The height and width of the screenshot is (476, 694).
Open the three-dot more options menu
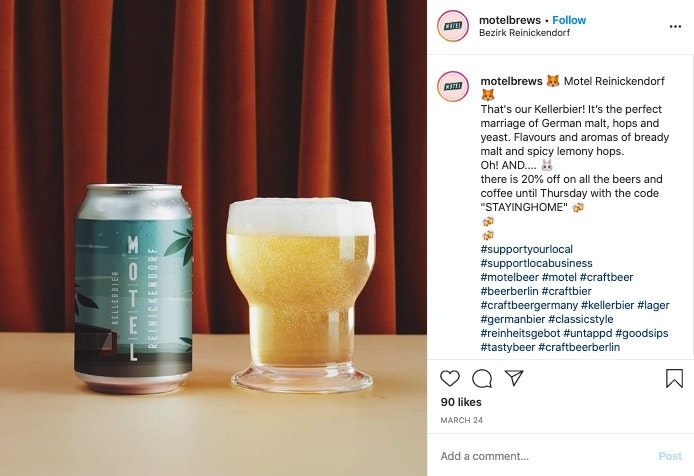click(675, 27)
